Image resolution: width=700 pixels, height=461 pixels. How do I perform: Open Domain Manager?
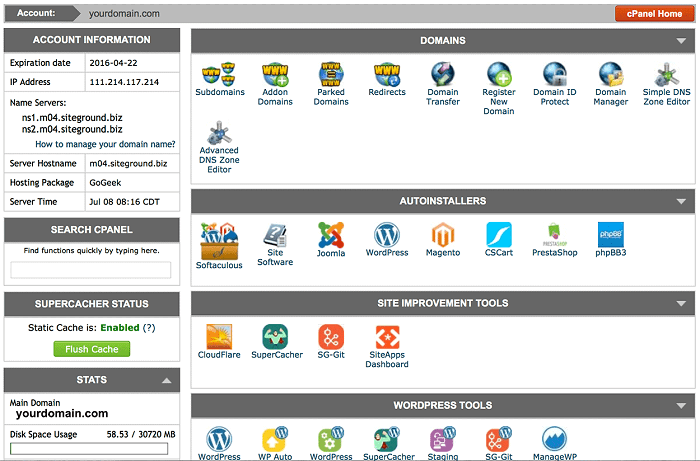610,84
